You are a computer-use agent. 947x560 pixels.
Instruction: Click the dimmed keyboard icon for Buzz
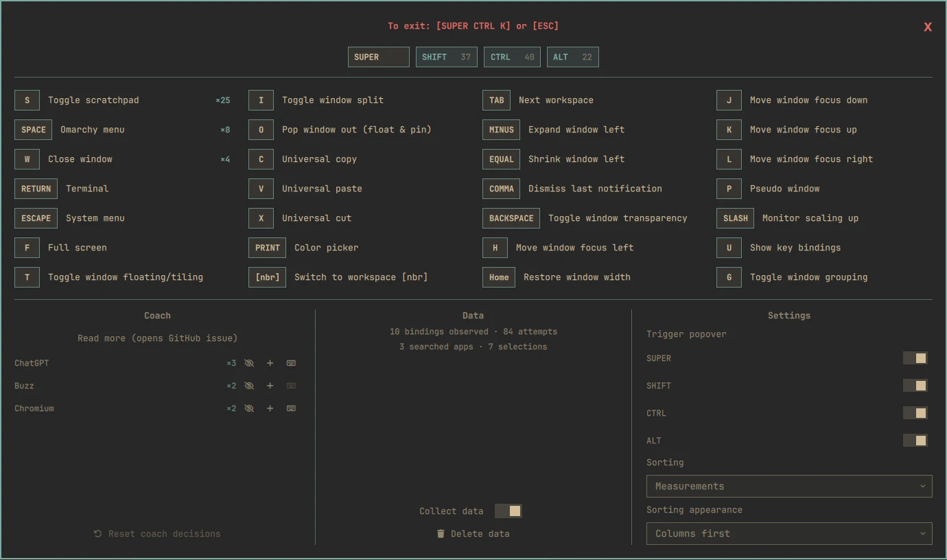pos(291,386)
